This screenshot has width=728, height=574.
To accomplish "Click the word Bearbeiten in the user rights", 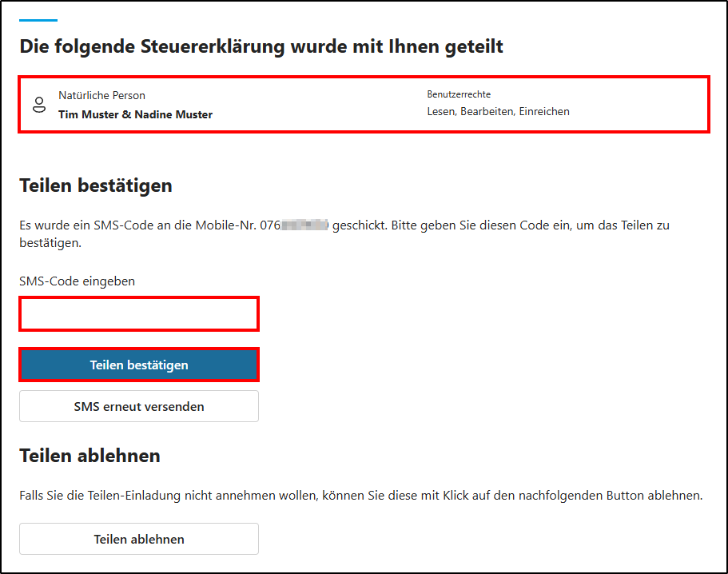I will tap(487, 112).
